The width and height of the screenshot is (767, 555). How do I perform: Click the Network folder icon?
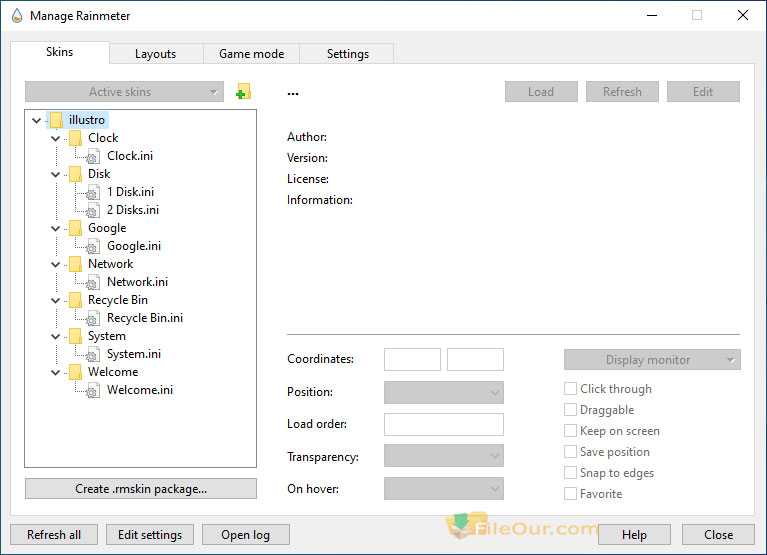tap(75, 264)
